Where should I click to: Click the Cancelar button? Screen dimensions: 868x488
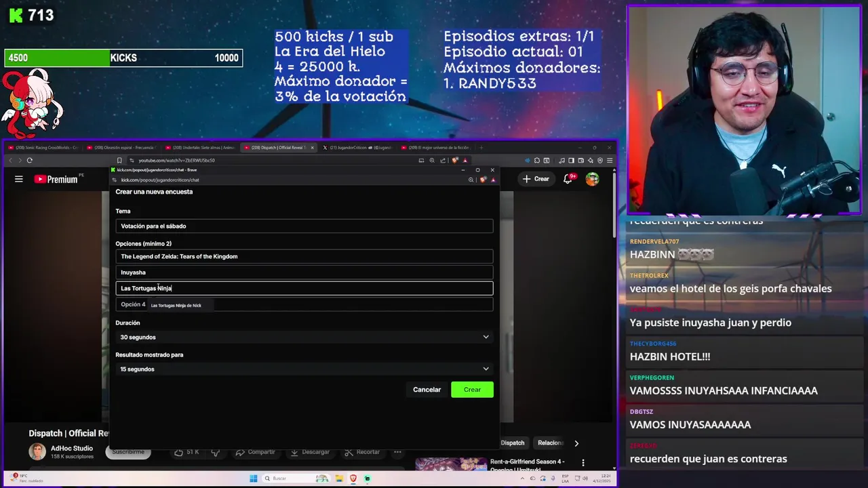point(427,390)
